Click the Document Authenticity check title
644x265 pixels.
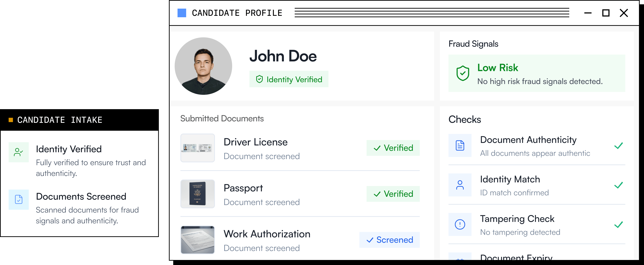528,140
